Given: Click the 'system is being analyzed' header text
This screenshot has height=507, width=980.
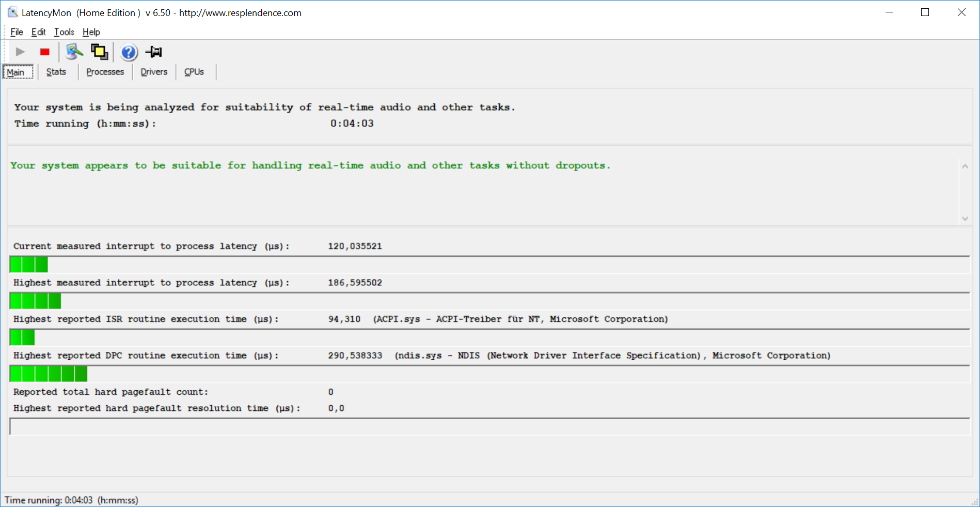Looking at the screenshot, I should [x=265, y=107].
